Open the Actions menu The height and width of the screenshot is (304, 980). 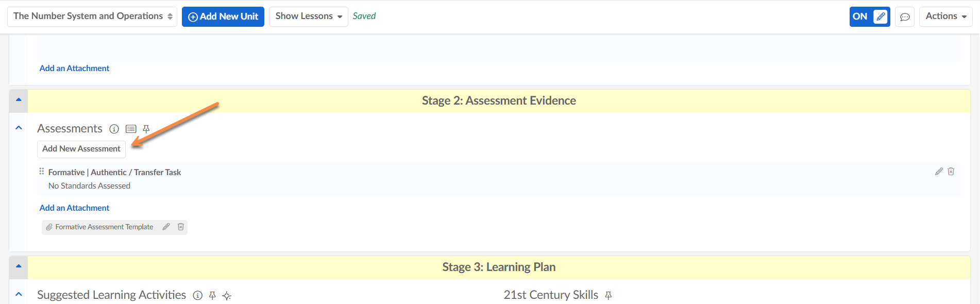(945, 16)
